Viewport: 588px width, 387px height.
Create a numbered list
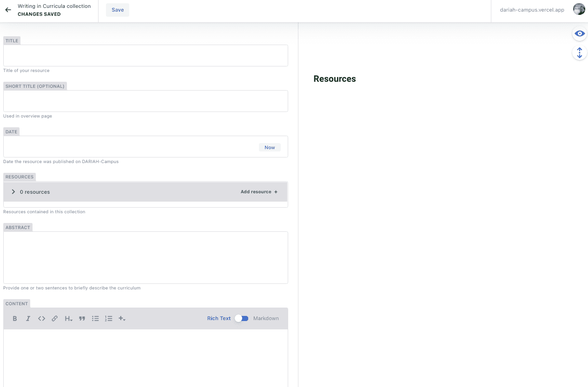point(109,319)
